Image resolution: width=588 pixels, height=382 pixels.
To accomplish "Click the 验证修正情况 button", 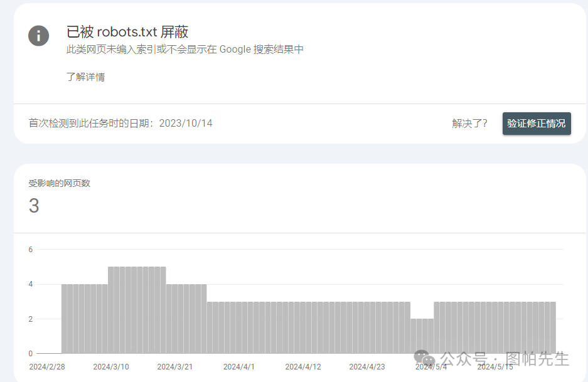I will [537, 124].
